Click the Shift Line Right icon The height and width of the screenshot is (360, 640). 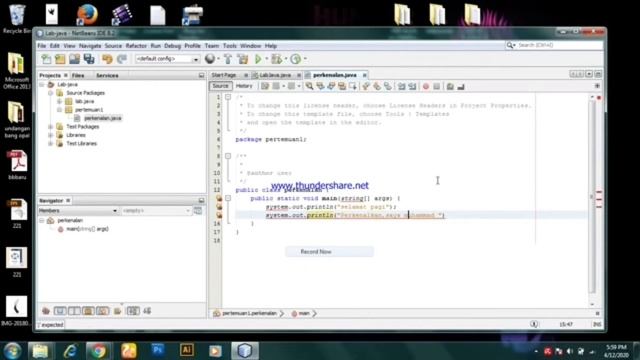tap(412, 86)
